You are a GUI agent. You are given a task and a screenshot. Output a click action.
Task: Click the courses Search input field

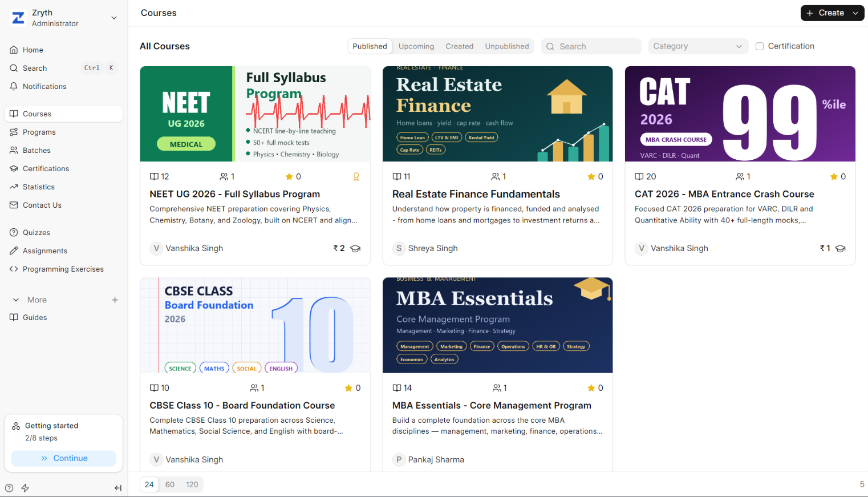pyautogui.click(x=591, y=46)
